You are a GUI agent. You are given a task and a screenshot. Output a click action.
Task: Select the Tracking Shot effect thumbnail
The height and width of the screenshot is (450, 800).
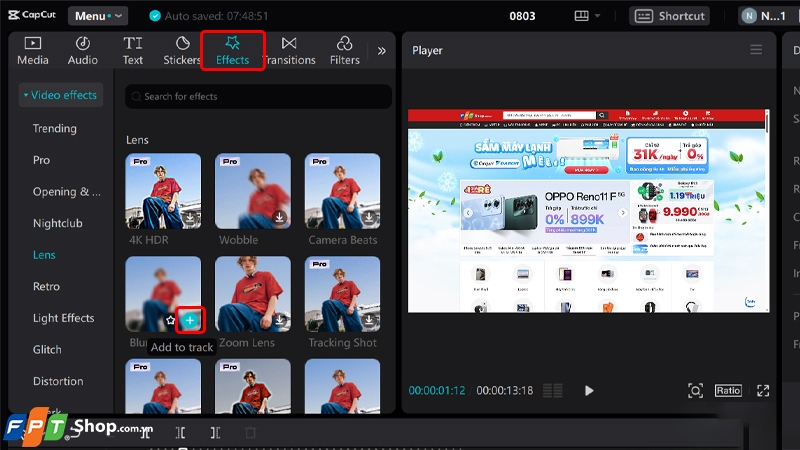tap(342, 294)
